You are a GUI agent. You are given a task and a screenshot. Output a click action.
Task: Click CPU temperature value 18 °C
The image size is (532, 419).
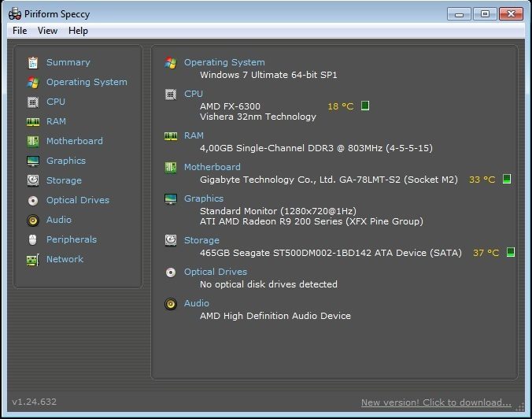(x=341, y=106)
